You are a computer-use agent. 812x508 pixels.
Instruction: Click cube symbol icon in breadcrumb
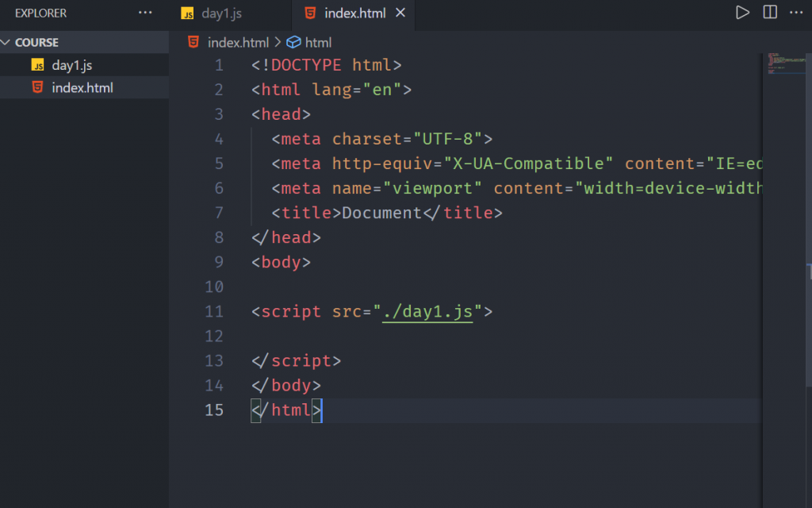point(293,42)
